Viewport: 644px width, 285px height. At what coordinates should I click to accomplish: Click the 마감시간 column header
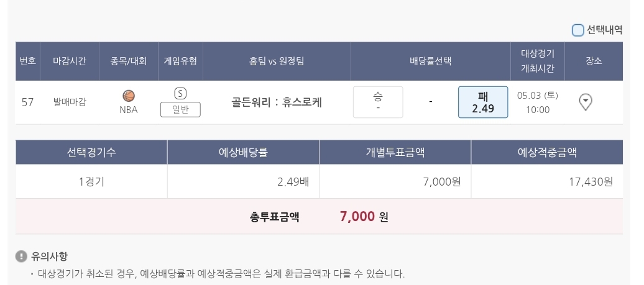click(x=70, y=61)
